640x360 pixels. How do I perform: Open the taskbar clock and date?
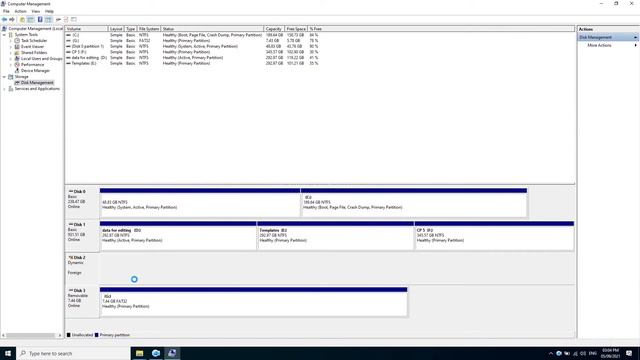(610, 353)
